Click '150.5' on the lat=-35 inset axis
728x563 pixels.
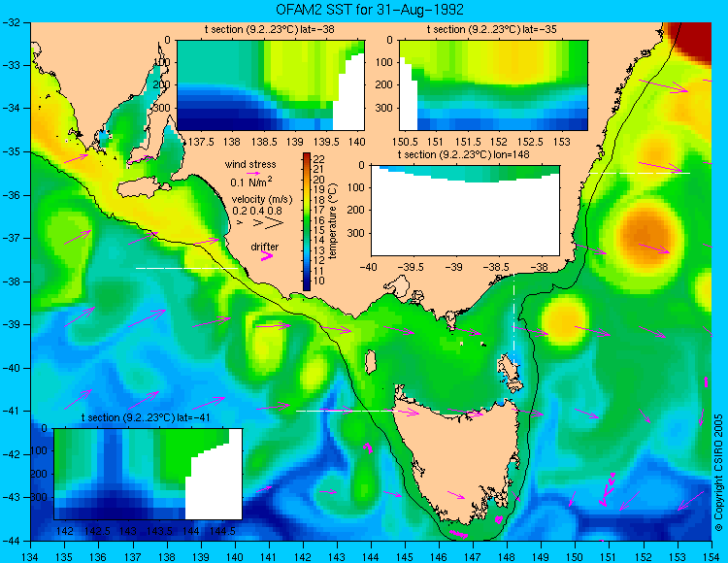click(404, 142)
